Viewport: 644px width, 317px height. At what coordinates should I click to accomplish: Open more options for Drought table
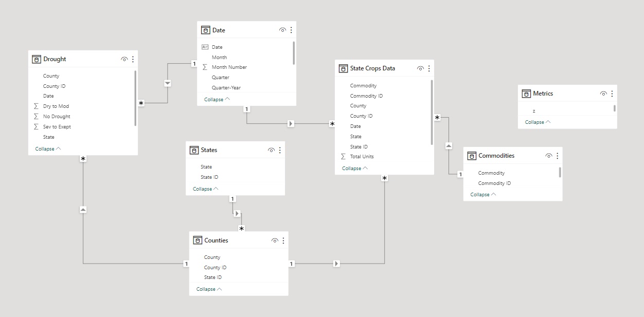(133, 59)
